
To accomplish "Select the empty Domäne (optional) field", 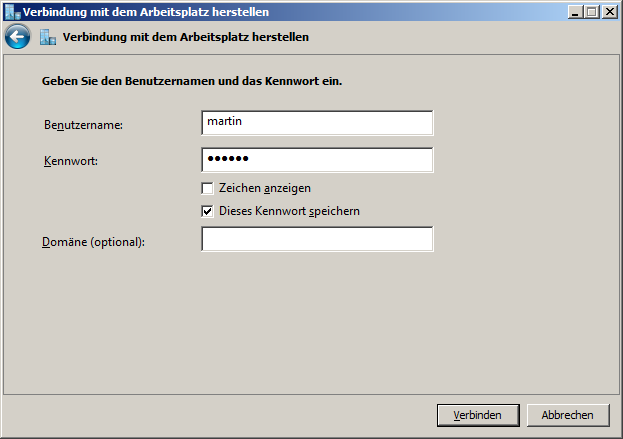I will click(317, 239).
